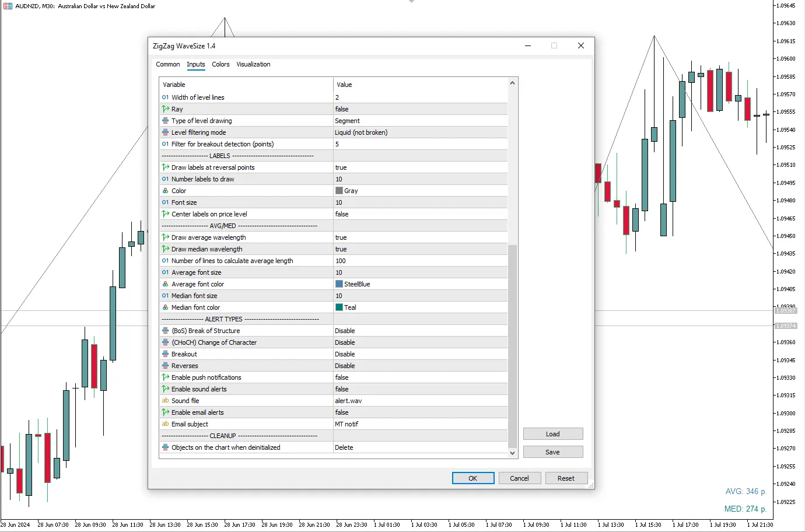Pick the Teal Median font color swatch

[x=339, y=307]
